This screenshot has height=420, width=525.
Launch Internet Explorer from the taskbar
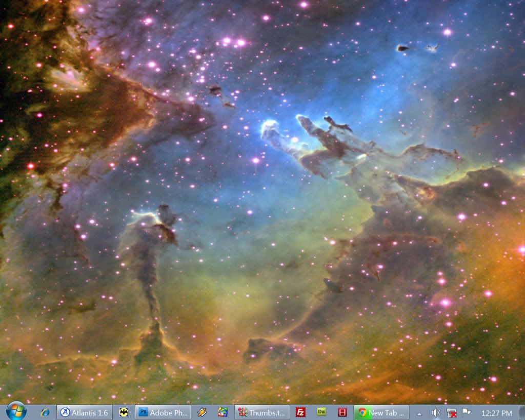45,412
